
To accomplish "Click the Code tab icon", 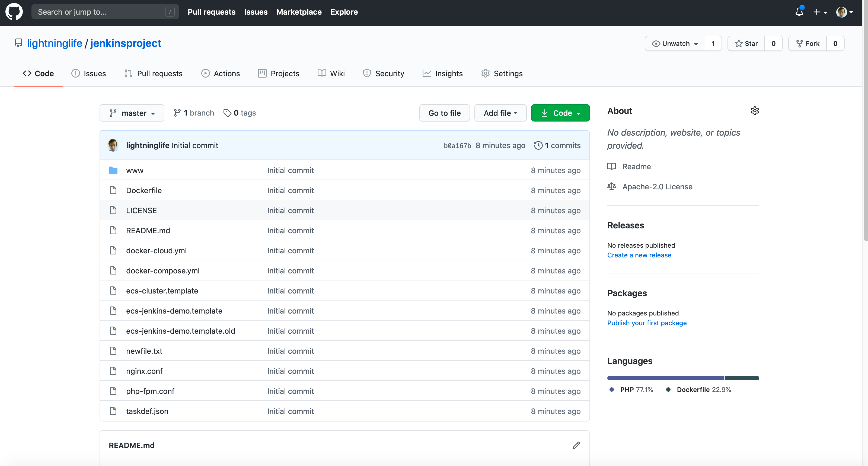I will [x=27, y=73].
